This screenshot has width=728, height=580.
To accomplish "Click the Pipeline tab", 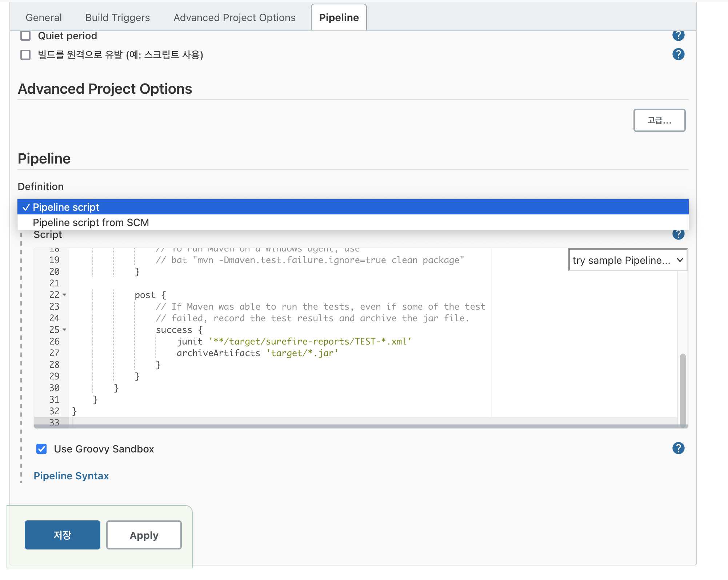I will pyautogui.click(x=339, y=17).
